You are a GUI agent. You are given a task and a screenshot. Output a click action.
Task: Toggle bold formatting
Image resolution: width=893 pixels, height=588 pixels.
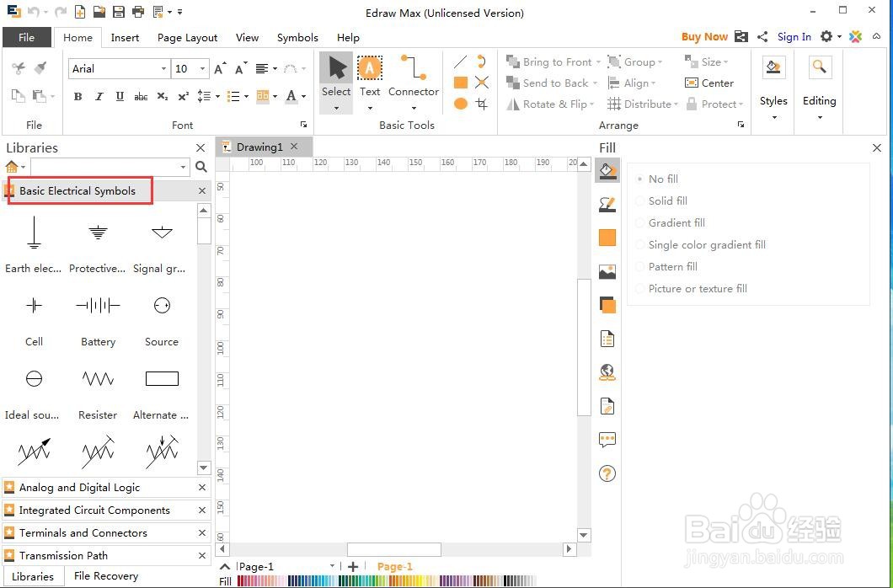coord(78,96)
